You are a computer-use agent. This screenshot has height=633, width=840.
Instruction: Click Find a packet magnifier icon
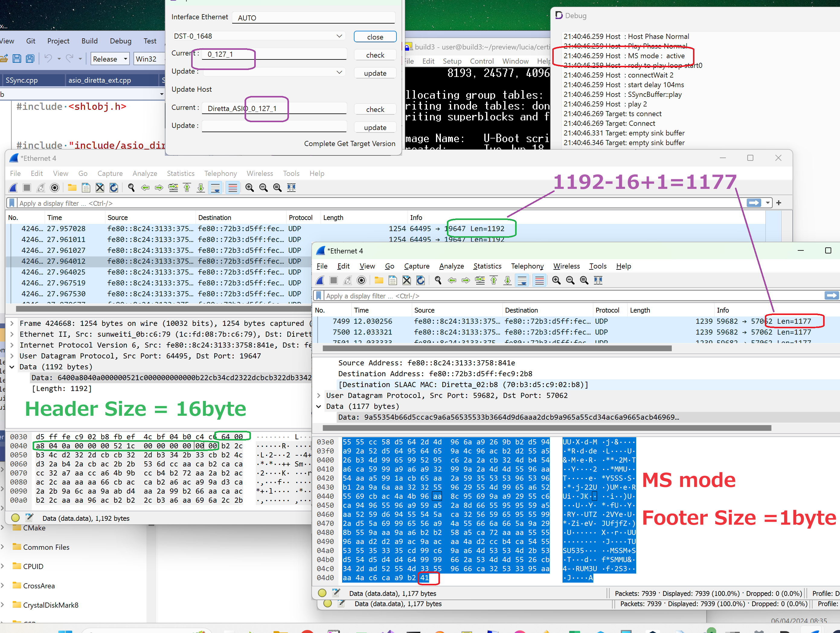pos(438,281)
